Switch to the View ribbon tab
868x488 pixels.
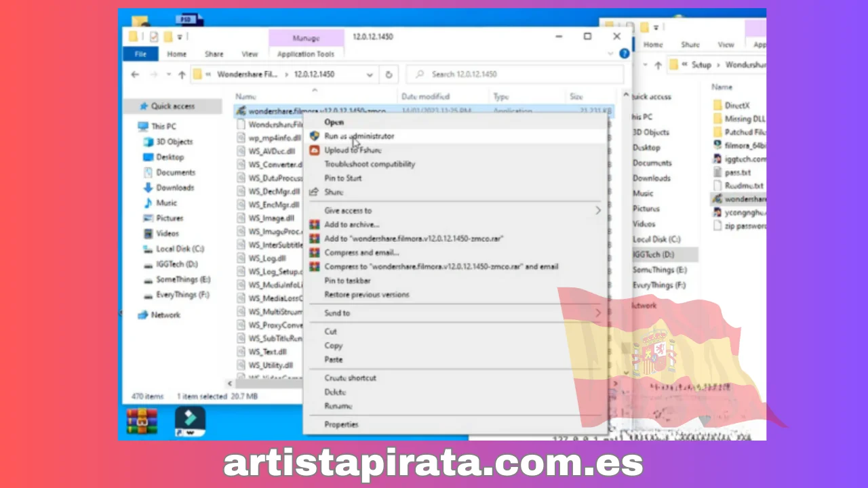coord(250,54)
